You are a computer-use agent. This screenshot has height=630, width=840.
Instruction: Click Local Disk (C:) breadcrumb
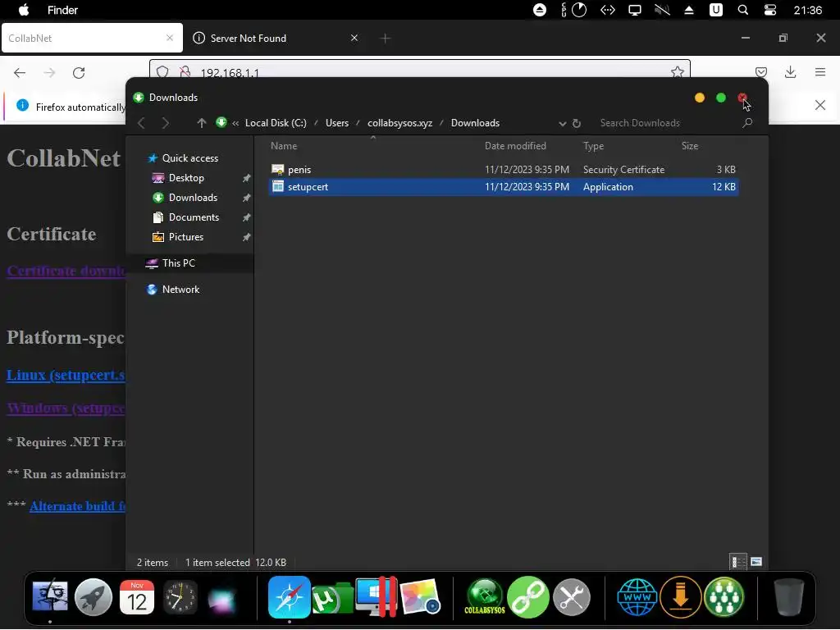[x=276, y=123]
